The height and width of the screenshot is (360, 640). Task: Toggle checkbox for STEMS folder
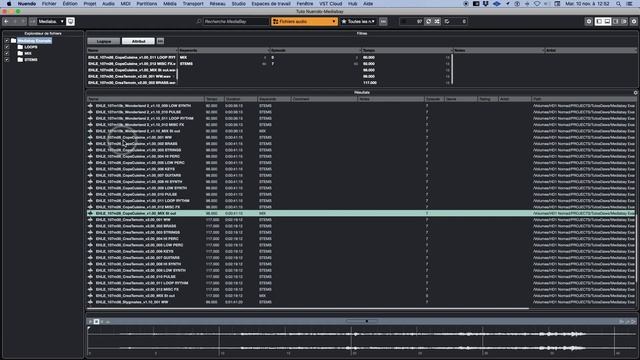click(7, 60)
